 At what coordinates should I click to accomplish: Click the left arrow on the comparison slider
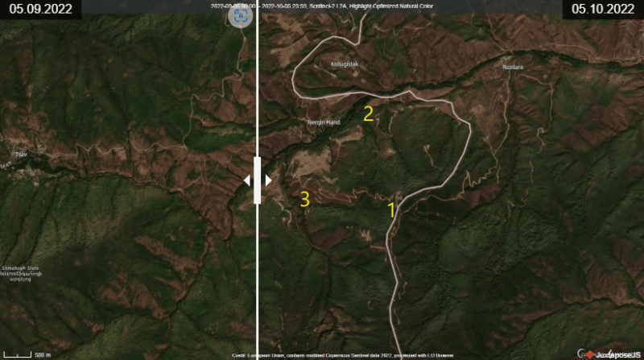pos(248,180)
